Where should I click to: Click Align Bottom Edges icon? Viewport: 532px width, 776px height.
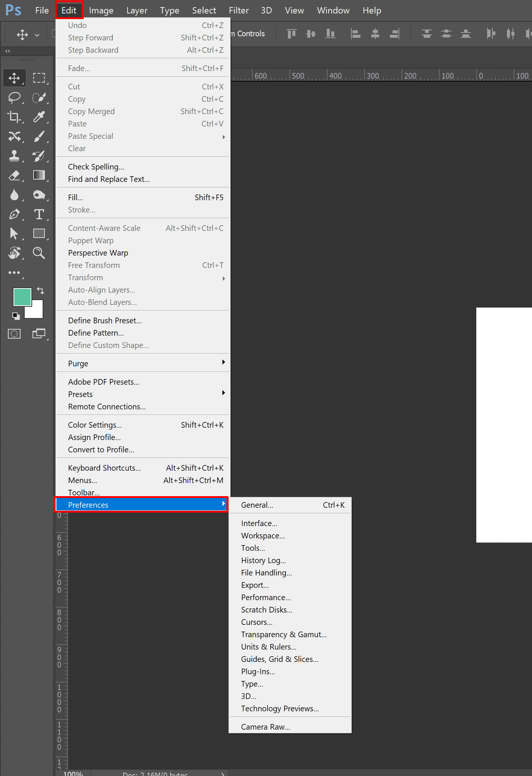[x=330, y=34]
